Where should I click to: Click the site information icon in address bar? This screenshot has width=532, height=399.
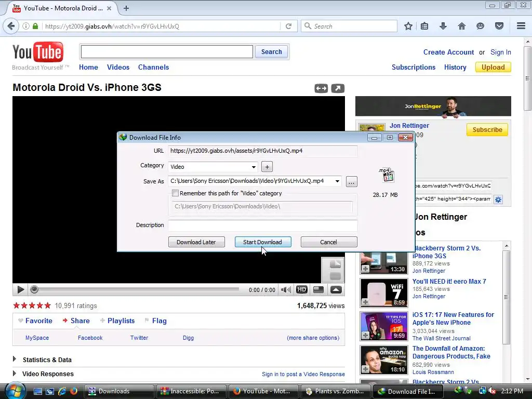26,26
